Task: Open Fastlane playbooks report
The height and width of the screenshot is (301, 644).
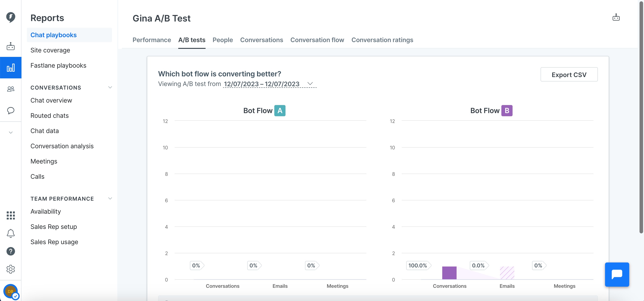Action: pyautogui.click(x=58, y=65)
